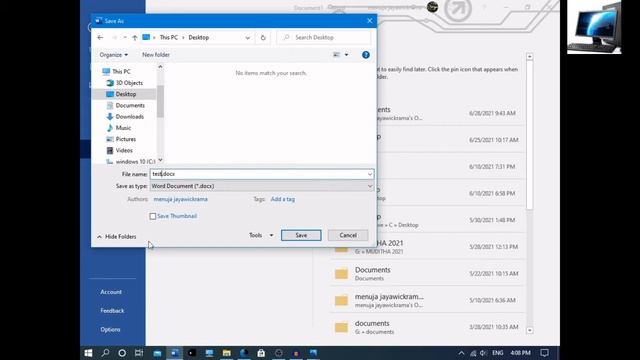Open File Explorer from taskbar
This screenshot has width=640, height=360.
(x=227, y=353)
